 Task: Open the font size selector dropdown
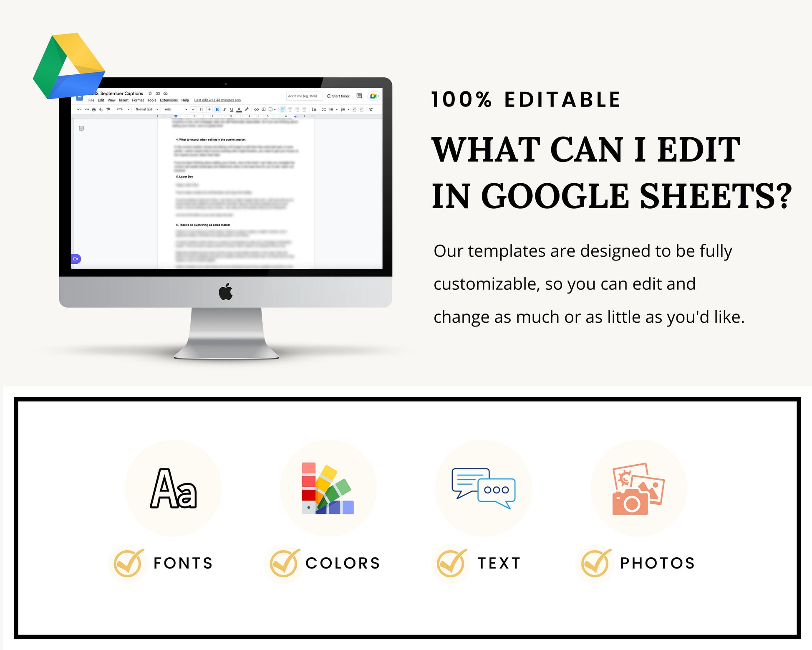click(x=202, y=110)
